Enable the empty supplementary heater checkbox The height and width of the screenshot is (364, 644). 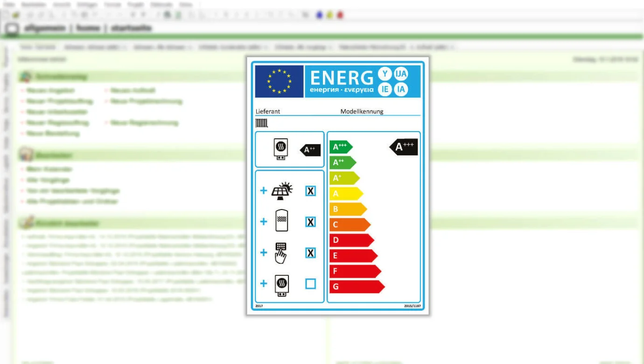pyautogui.click(x=310, y=284)
